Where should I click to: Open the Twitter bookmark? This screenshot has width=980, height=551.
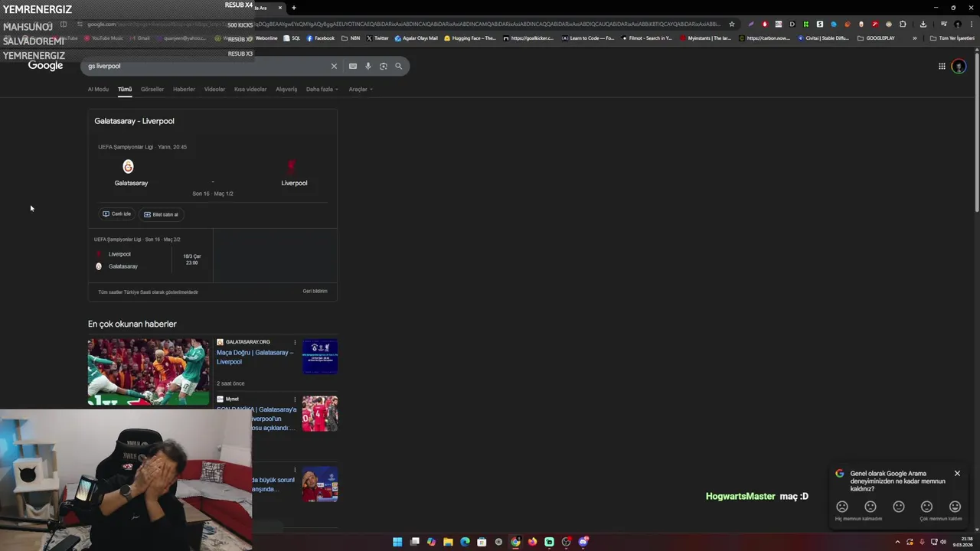tap(377, 38)
